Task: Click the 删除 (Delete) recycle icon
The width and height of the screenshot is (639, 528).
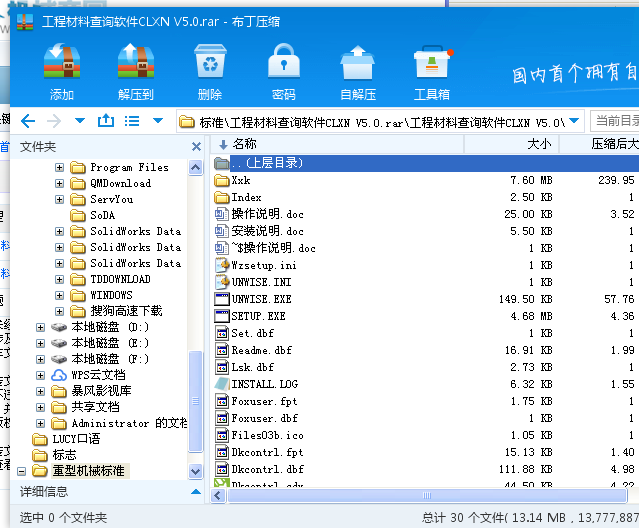Action: pos(210,61)
